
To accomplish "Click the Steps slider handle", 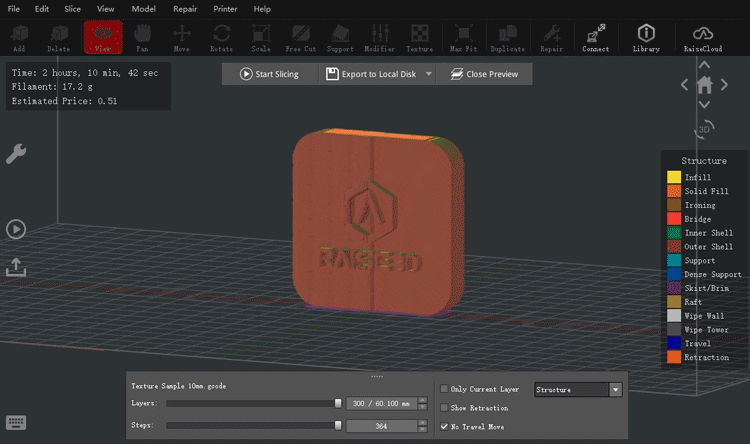I will click(338, 425).
